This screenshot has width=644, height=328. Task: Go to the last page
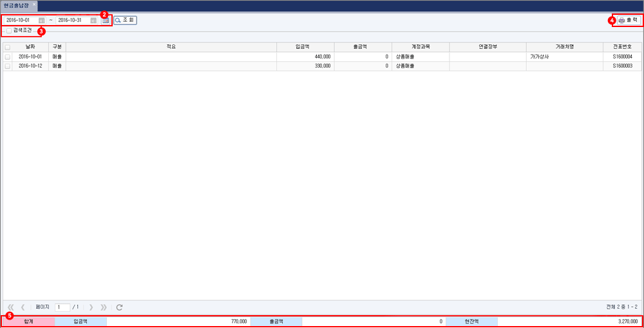point(103,307)
